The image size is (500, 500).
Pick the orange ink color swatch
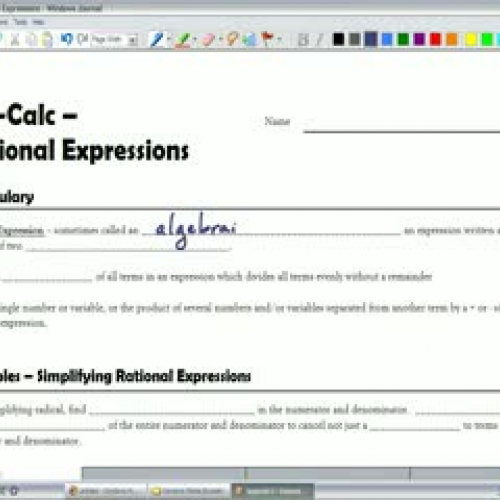click(452, 39)
